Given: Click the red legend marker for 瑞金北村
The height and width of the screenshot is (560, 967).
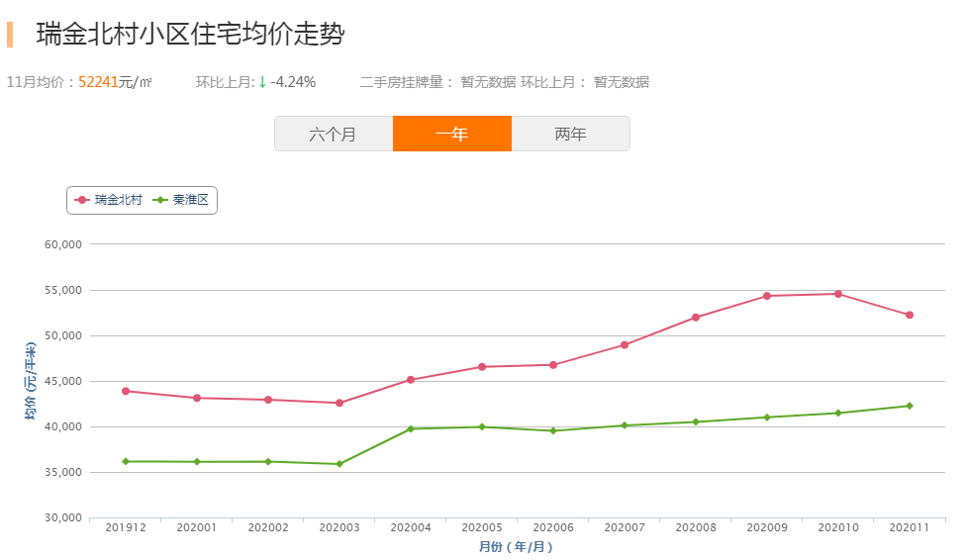Looking at the screenshot, I should tap(82, 200).
